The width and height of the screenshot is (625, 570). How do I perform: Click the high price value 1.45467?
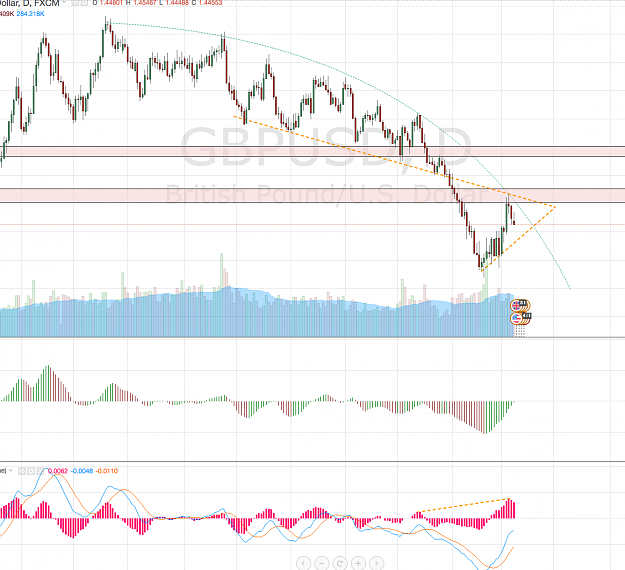145,3
